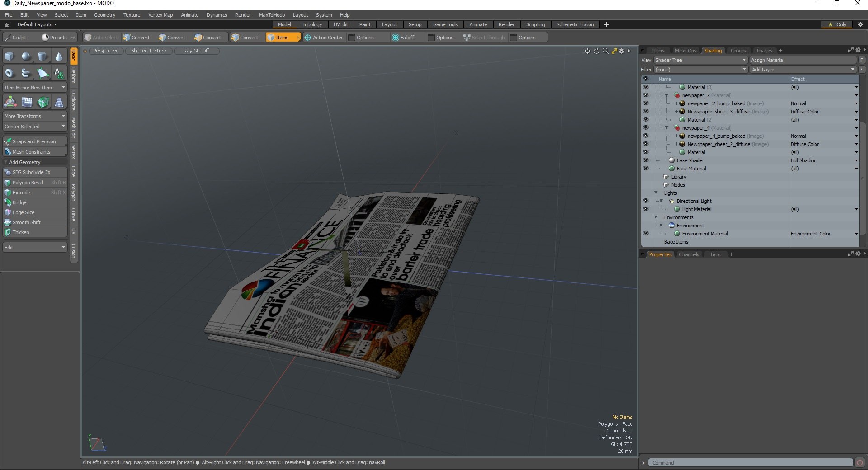Viewport: 868px width, 470px height.
Task: Click the Assign Material button
Action: click(x=803, y=60)
